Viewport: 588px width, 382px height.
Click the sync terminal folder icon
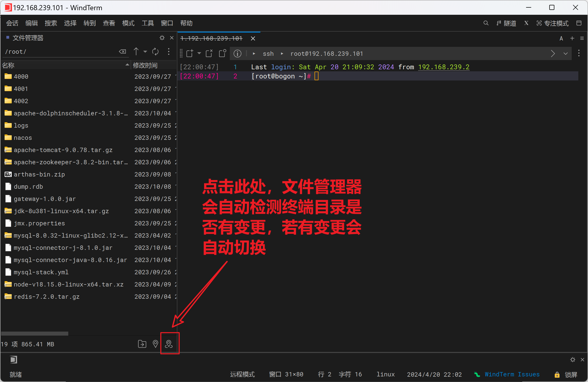coord(169,344)
